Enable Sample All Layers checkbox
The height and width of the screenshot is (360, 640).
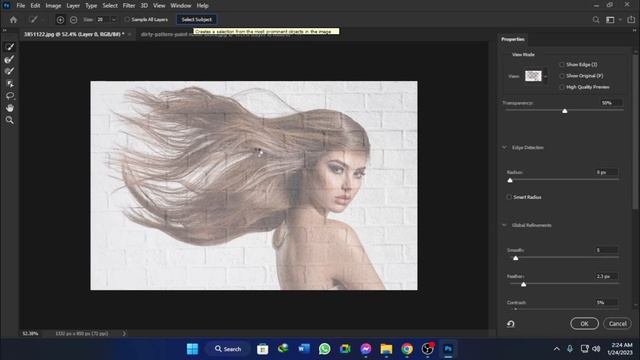point(127,20)
